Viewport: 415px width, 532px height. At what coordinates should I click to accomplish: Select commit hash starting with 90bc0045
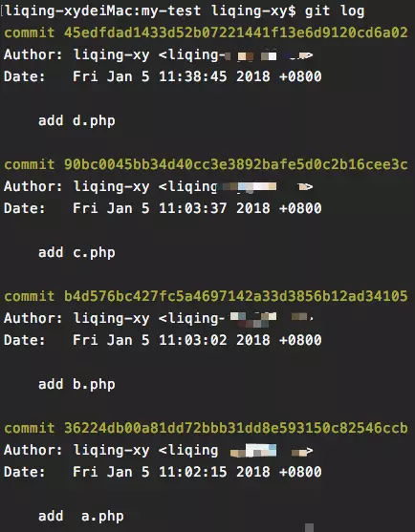[x=236, y=164]
